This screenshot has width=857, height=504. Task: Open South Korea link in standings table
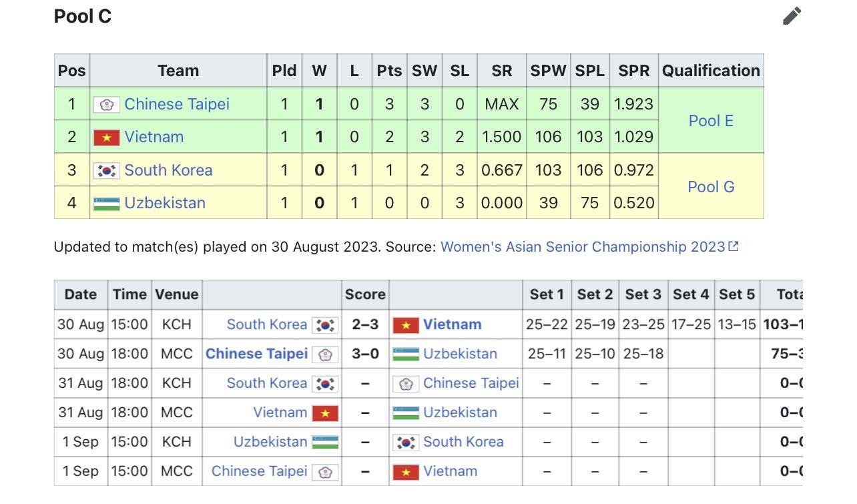pyautogui.click(x=168, y=170)
